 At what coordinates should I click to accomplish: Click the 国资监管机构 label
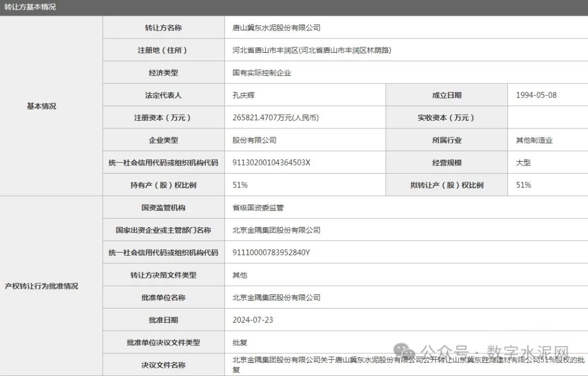pyautogui.click(x=163, y=208)
